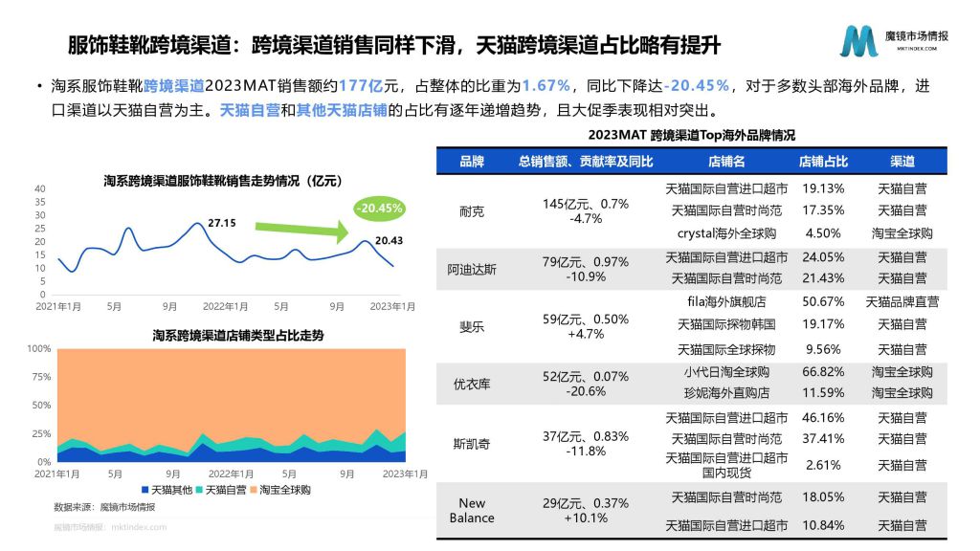
Task: Click the 斐乐 brand cell
Action: pyautogui.click(x=472, y=327)
